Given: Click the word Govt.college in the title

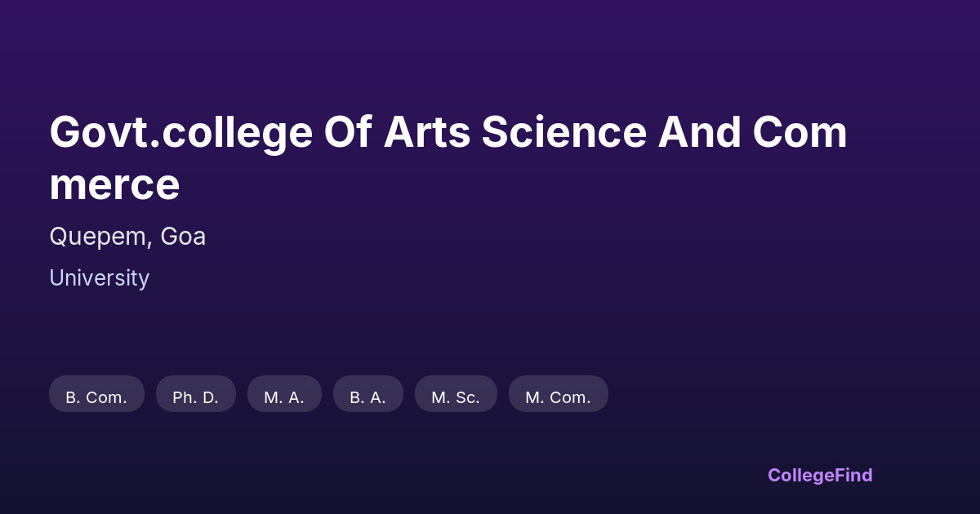Looking at the screenshot, I should [x=180, y=133].
